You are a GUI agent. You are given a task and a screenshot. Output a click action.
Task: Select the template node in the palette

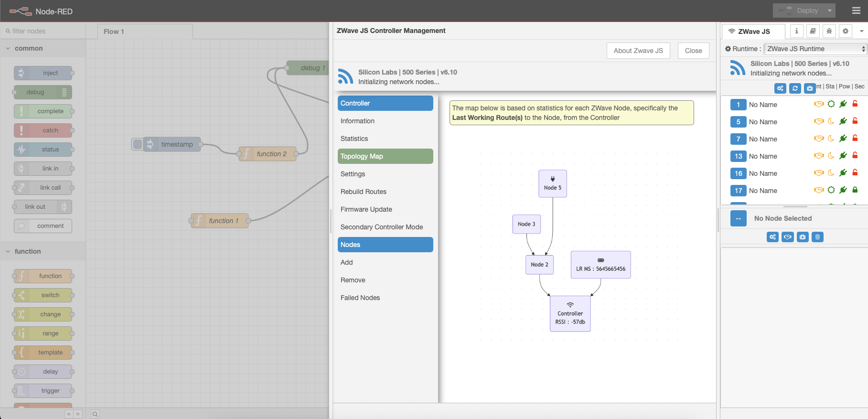click(x=43, y=353)
